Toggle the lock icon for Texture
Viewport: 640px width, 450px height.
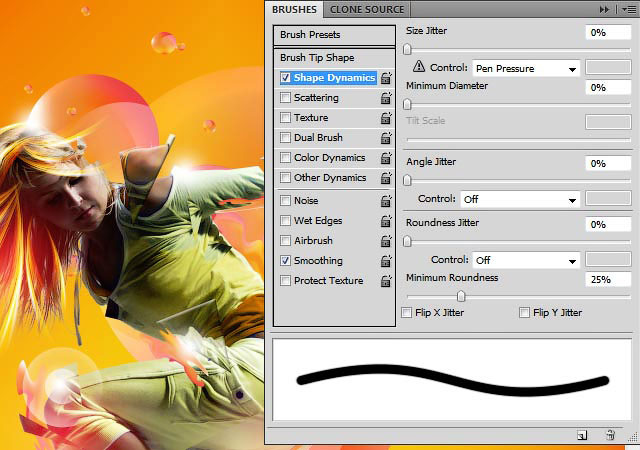[386, 118]
